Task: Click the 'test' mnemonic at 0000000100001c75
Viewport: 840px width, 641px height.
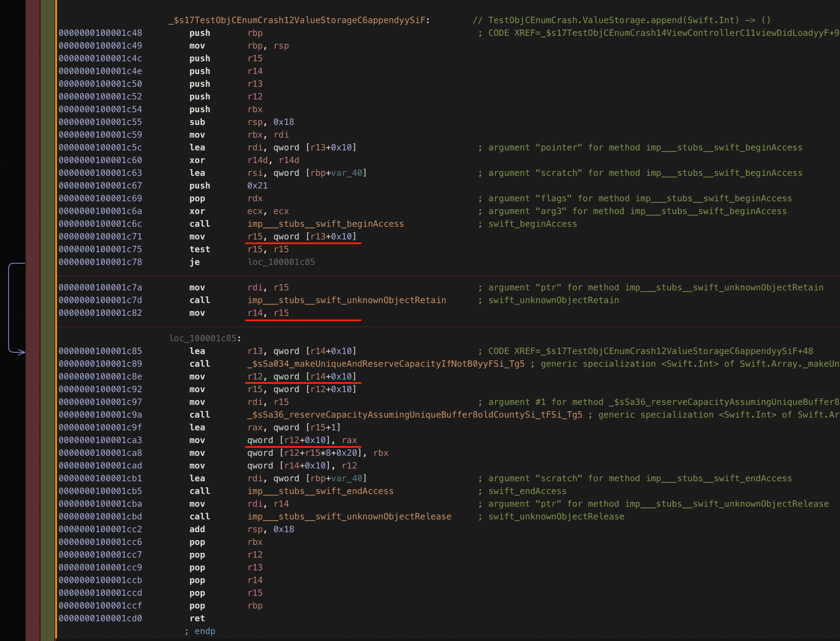Action: pos(200,249)
